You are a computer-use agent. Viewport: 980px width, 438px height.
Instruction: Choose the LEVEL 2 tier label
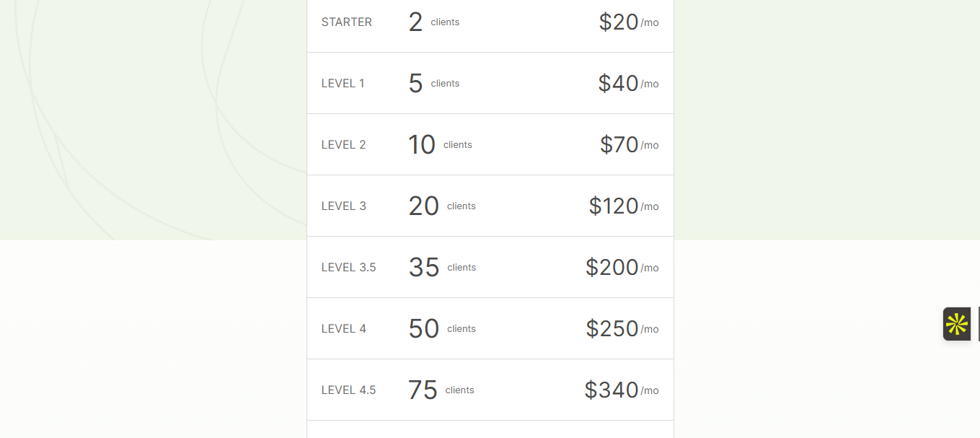click(344, 145)
